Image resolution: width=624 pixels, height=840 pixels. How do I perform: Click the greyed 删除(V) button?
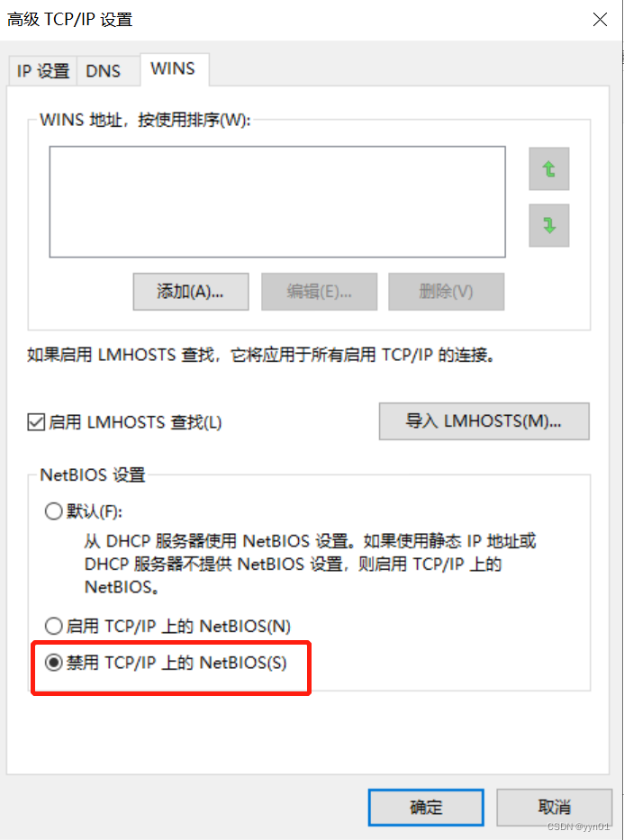[x=447, y=292]
